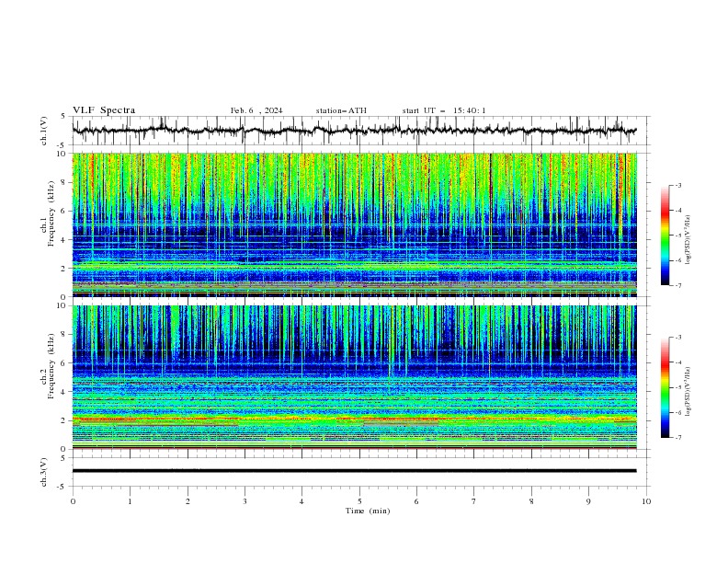Select the "Feb. 6 , 2024" date text

coord(256,110)
